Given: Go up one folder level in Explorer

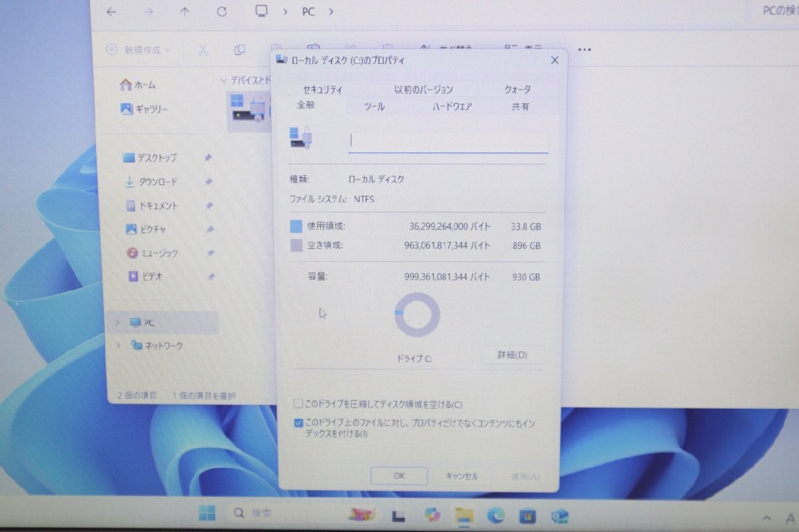Looking at the screenshot, I should coord(185,12).
